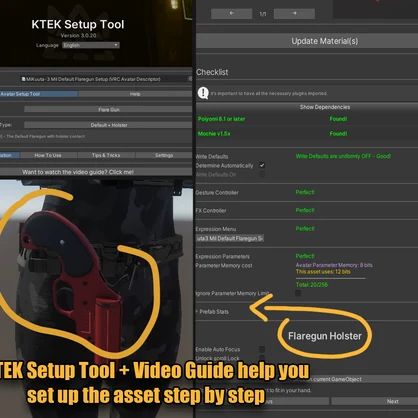The height and width of the screenshot is (418, 418).
Task: Click 'Write Defaults are uniformly OFF - Good!' text
Action: pos(343,156)
